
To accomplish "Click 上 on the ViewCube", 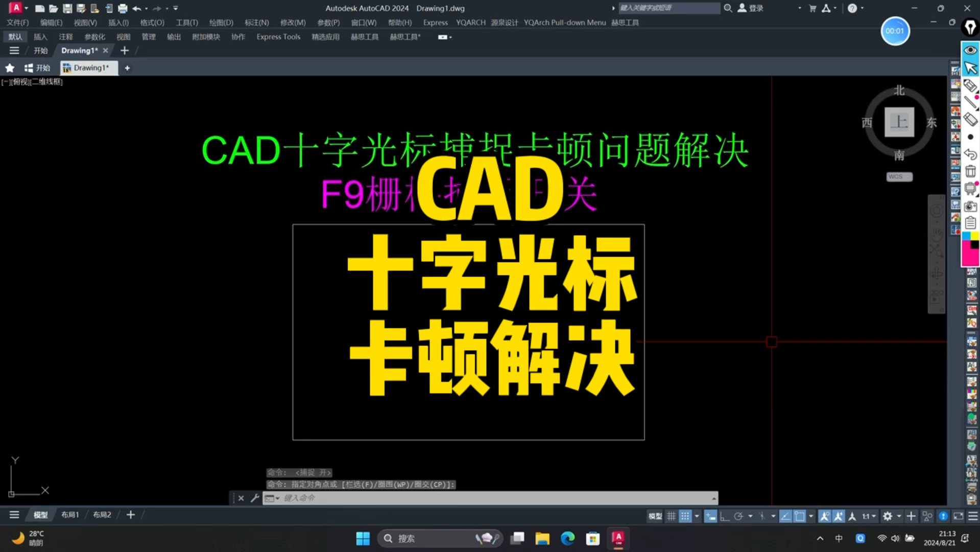I will (900, 123).
